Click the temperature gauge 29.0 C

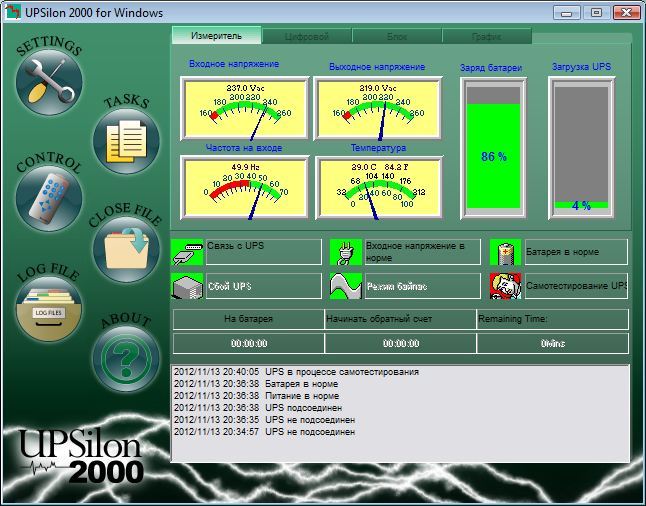point(379,188)
